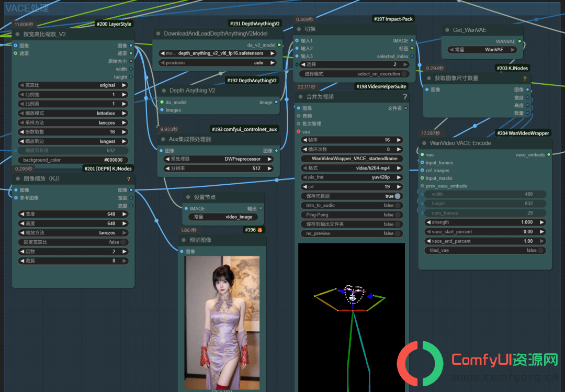Edit the WanVideoWrapper_VACE_startendframe filename field

coord(352,159)
